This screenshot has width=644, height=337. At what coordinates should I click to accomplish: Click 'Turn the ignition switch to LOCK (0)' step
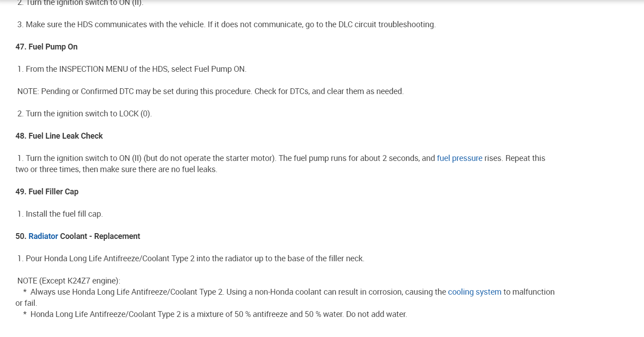pos(85,114)
